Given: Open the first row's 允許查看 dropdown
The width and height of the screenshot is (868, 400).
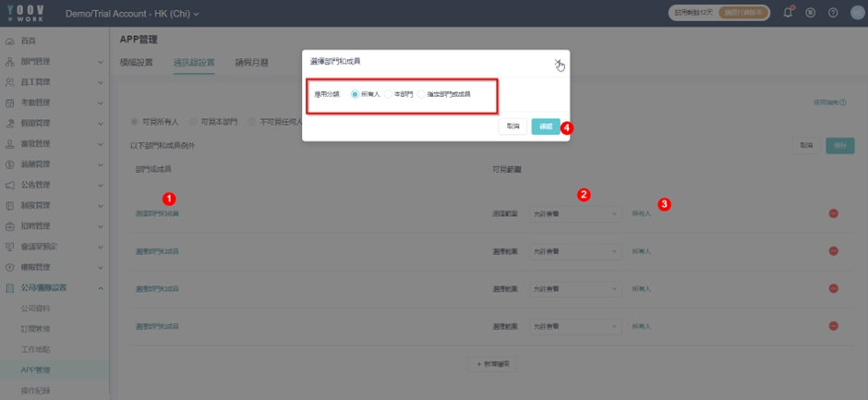Looking at the screenshot, I should 574,213.
